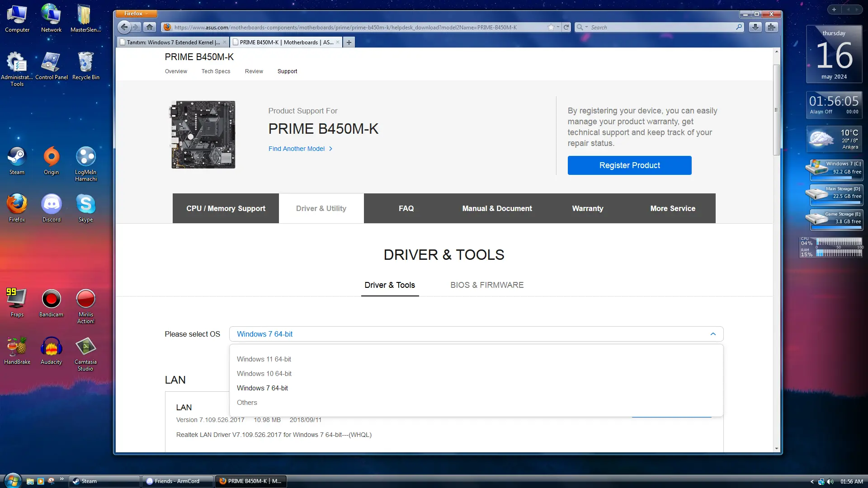868x488 pixels.
Task: Open the Firefox home page button
Action: pyautogui.click(x=150, y=27)
